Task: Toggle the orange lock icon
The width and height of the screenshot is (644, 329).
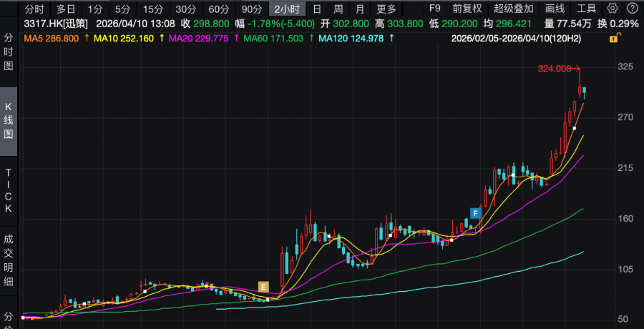Action: point(613,39)
